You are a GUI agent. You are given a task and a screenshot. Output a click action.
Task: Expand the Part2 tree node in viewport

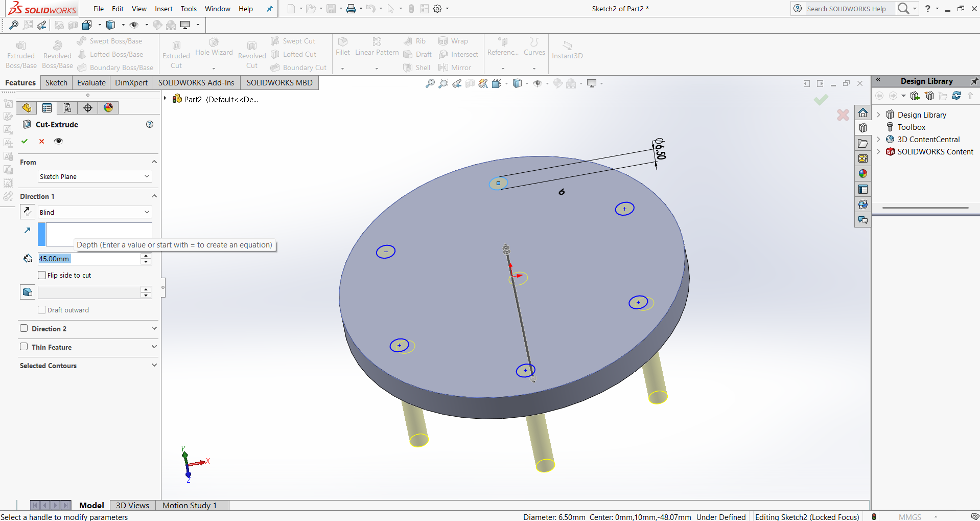pyautogui.click(x=165, y=99)
